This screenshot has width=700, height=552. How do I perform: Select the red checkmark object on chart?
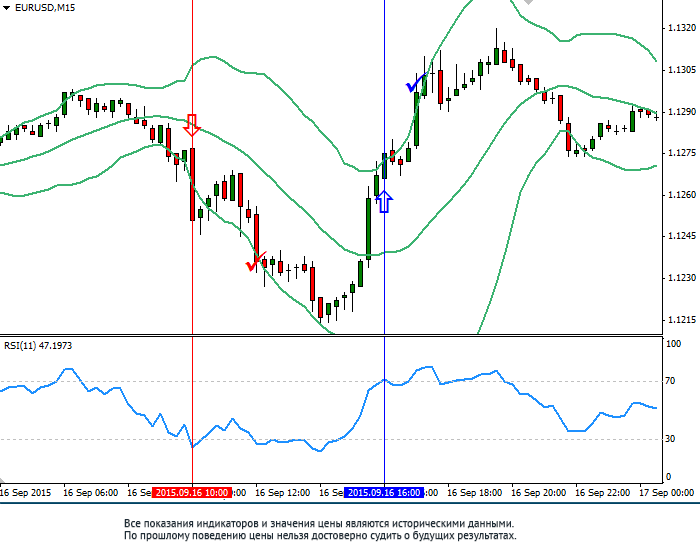pyautogui.click(x=256, y=262)
